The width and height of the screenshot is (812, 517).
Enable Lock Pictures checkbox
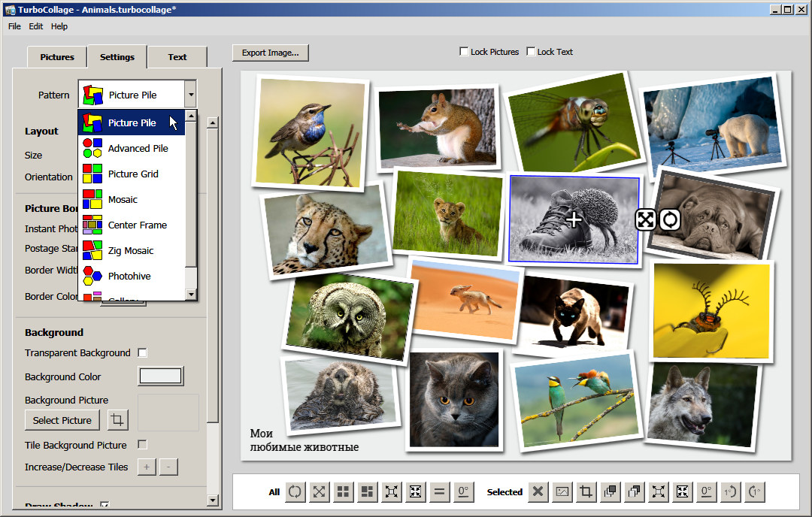click(464, 52)
